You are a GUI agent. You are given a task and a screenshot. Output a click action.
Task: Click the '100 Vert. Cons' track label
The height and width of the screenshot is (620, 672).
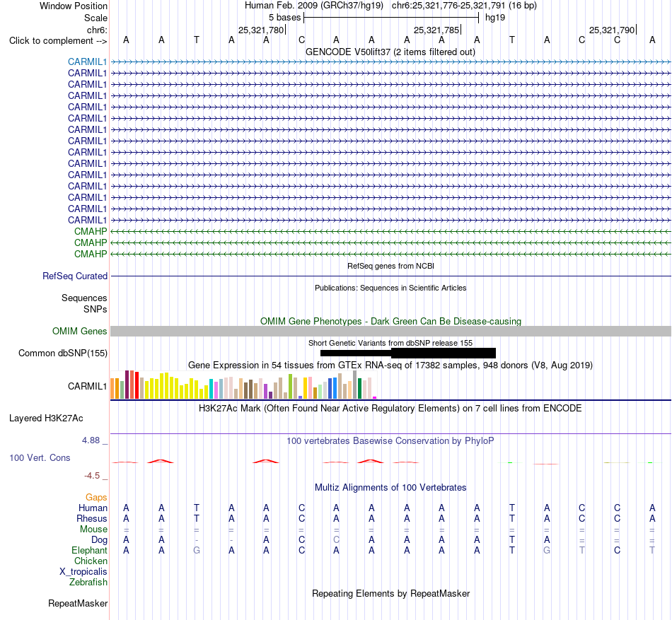point(40,457)
